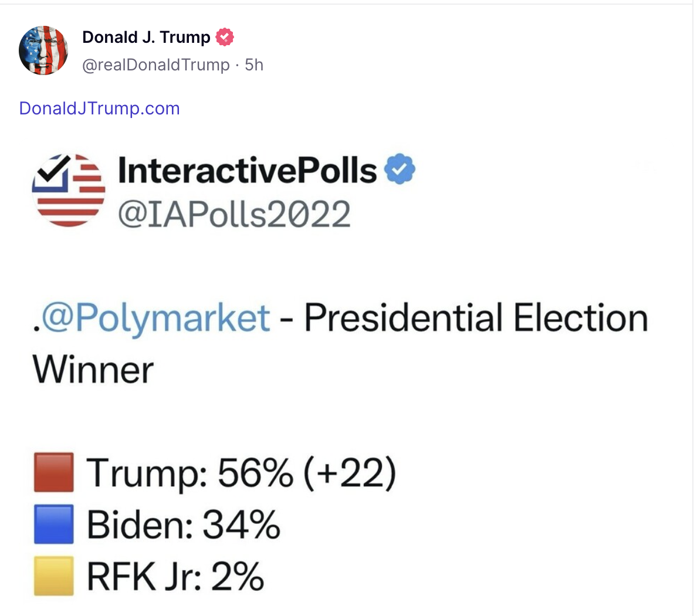
Task: Click the RFK Jr: 2% result line
Action: pyautogui.click(x=175, y=576)
